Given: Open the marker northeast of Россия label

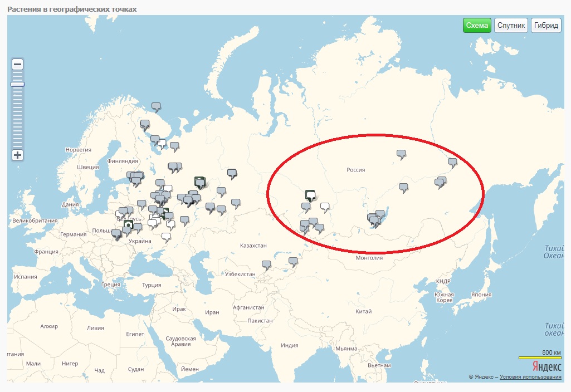Looking at the screenshot, I should coord(401,154).
